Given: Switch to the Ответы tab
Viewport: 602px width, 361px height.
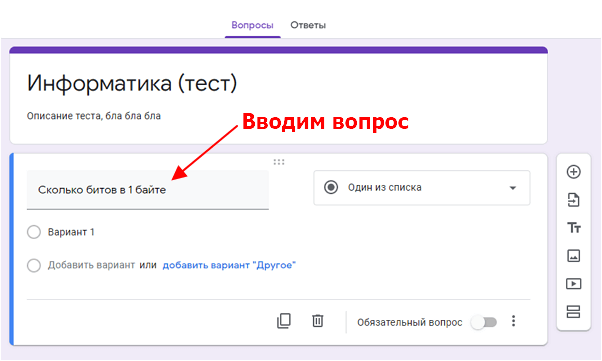Looking at the screenshot, I should coord(308,25).
